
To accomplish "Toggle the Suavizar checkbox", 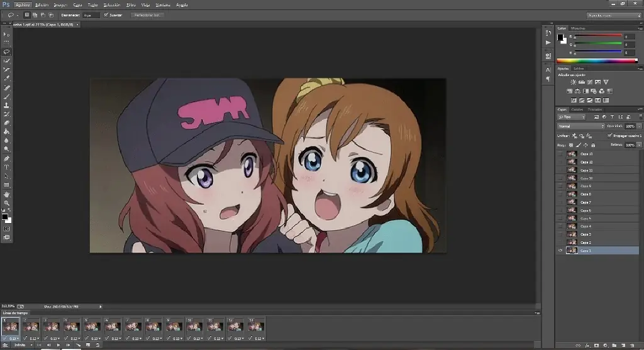I will coord(106,14).
